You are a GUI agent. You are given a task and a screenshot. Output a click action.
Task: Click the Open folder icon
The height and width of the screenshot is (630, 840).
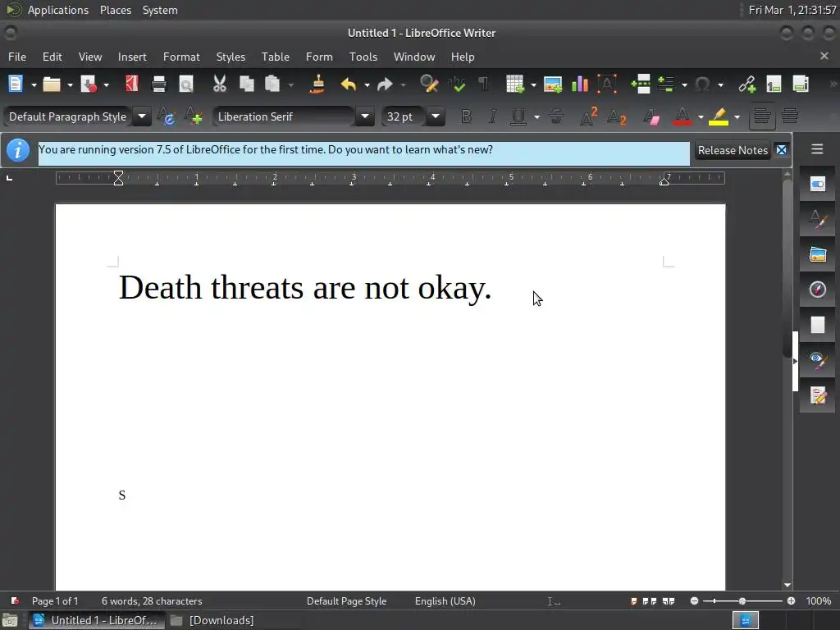coord(52,84)
